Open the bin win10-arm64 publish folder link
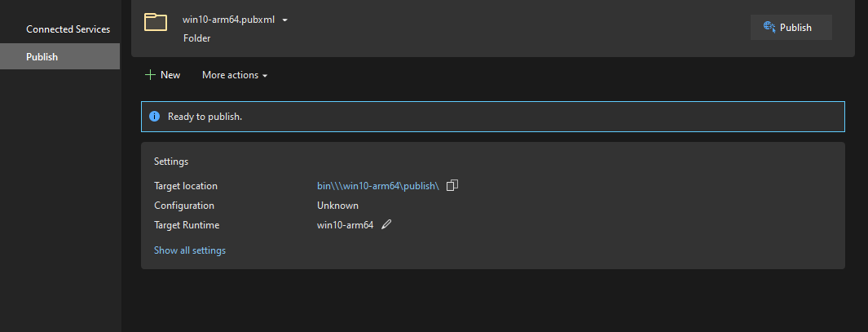Viewport: 868px width, 332px height. 378,186
